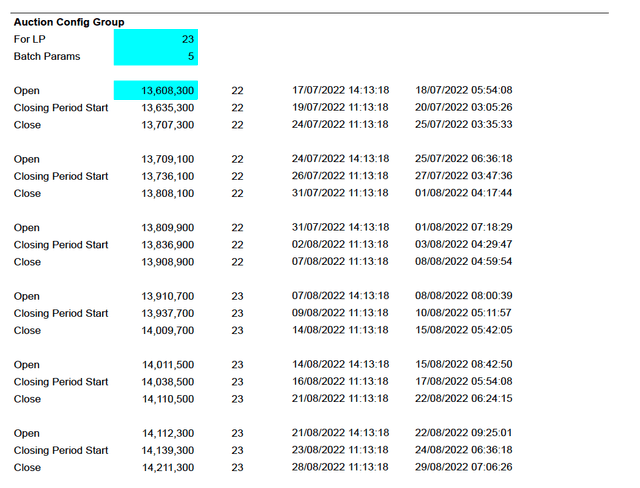Select the Batch Params value cell 5
Image resolution: width=640 pixels, height=488 pixels.
click(156, 56)
